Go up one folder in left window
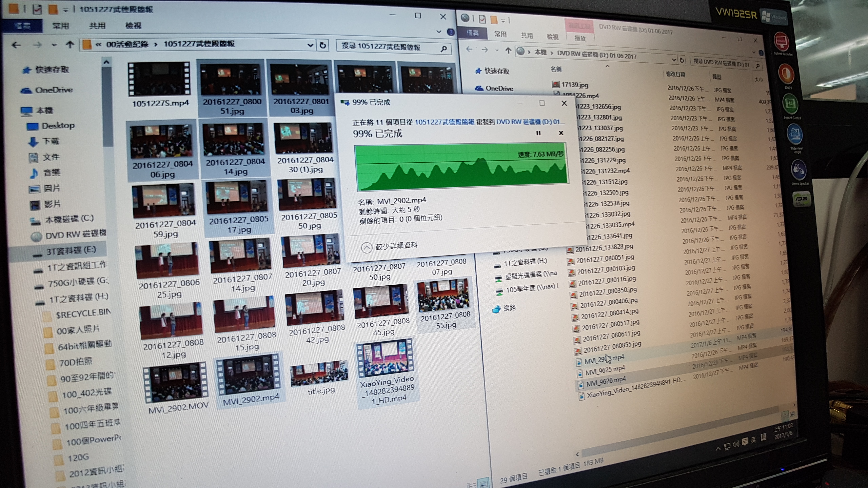This screenshot has height=488, width=868. [70, 44]
